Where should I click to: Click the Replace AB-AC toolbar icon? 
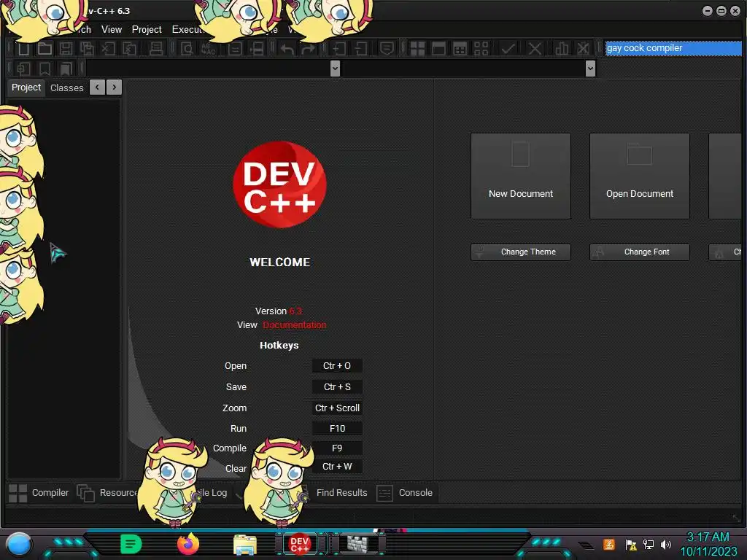[x=208, y=49]
